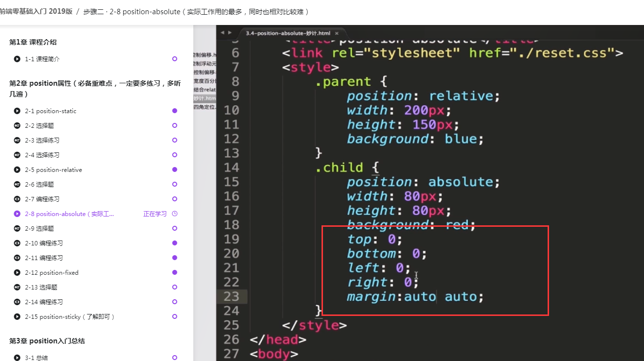This screenshot has width=644, height=361.
Task: Click the right: 0 declaration
Action: click(383, 282)
